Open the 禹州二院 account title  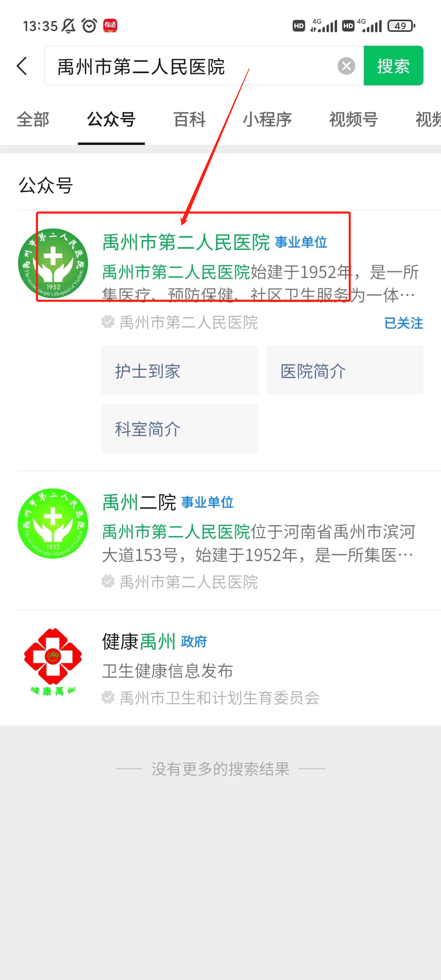(139, 502)
